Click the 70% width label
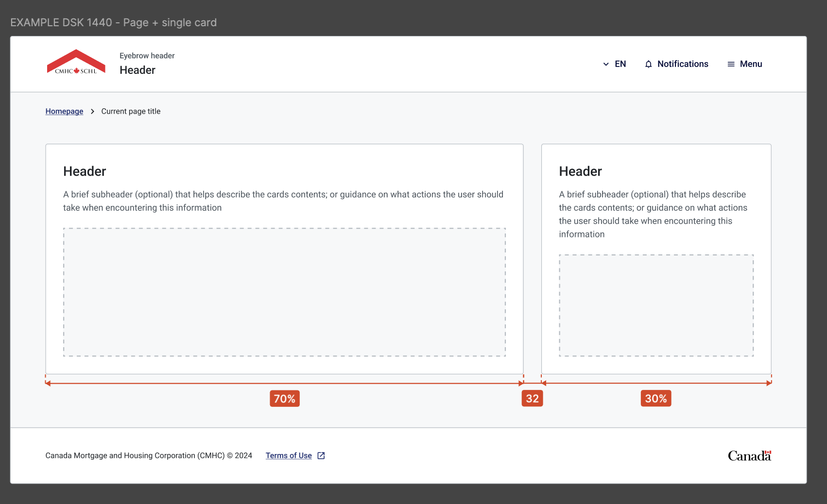 coord(285,399)
